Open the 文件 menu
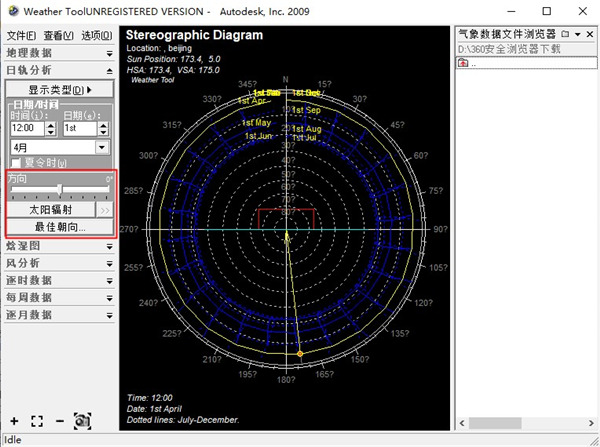Image resolution: width=600 pixels, height=447 pixels. click(19, 35)
